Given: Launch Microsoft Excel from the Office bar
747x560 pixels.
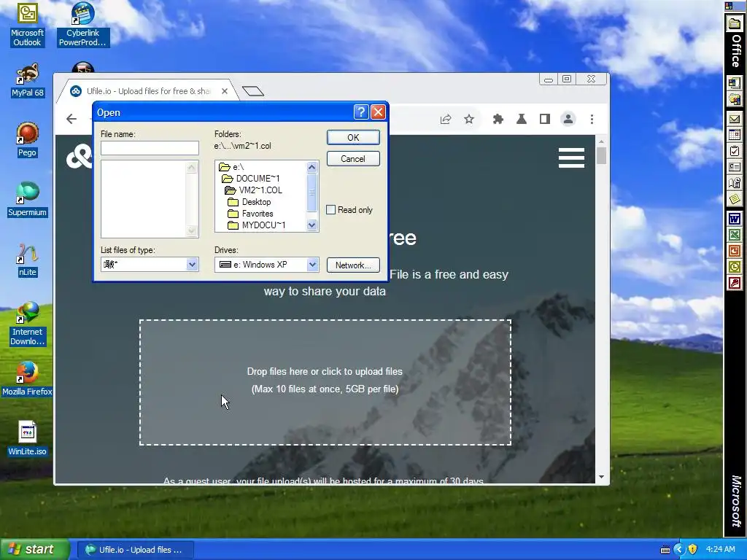Looking at the screenshot, I should [x=734, y=236].
